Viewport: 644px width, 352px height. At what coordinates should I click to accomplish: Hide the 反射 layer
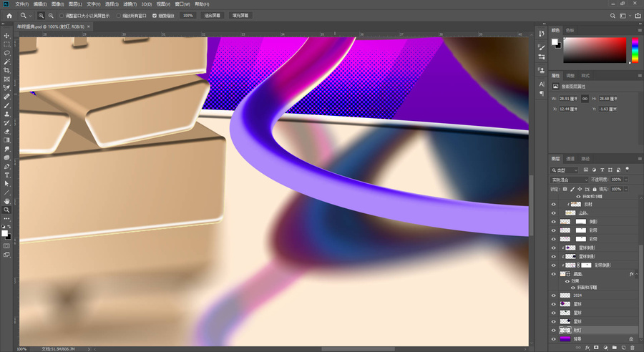pos(554,204)
